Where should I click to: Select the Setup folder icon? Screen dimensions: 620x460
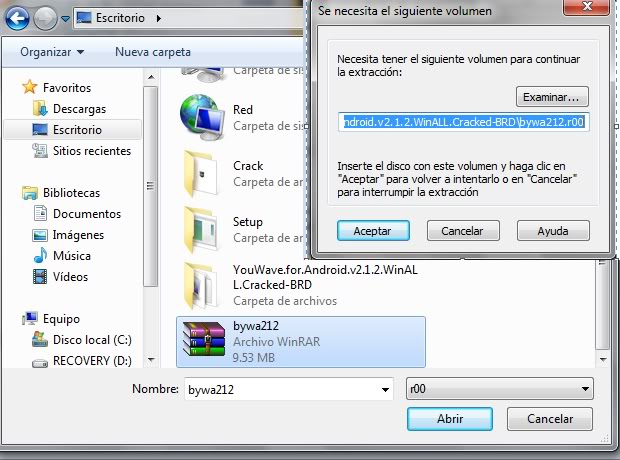[201, 229]
